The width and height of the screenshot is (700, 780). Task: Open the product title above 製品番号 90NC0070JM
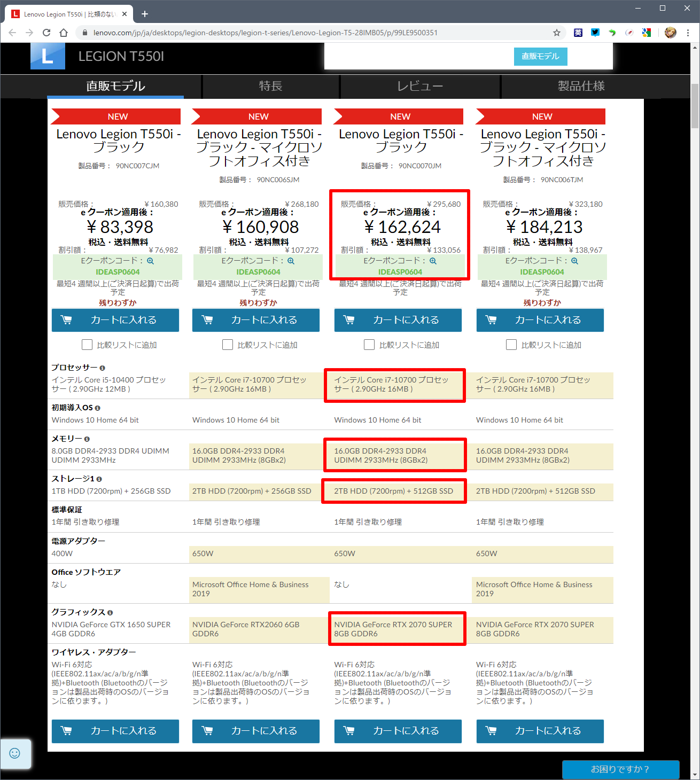[x=401, y=141]
